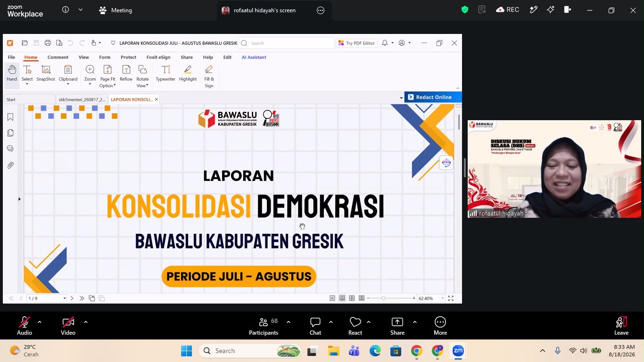Open the Protect ribbon tab

point(128,57)
